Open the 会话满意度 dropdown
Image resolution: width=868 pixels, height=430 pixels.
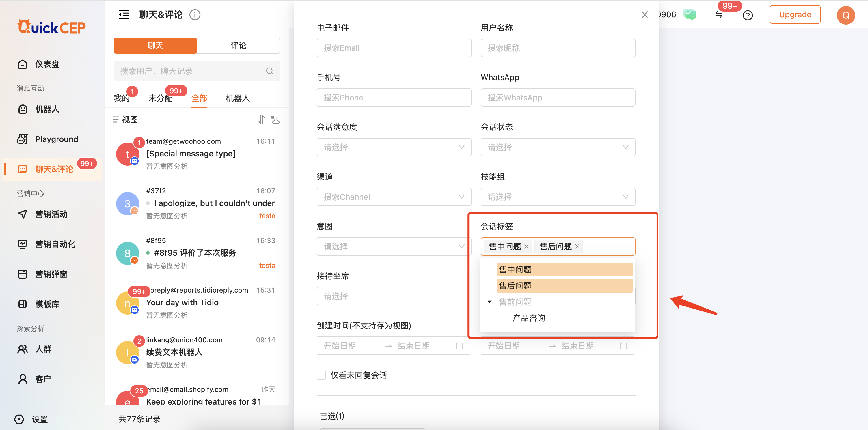point(394,147)
